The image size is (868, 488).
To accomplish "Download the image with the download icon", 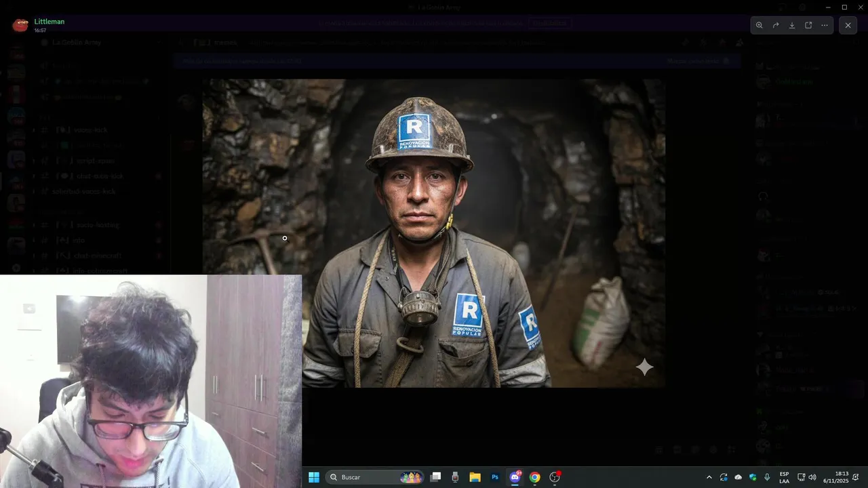I will click(792, 25).
